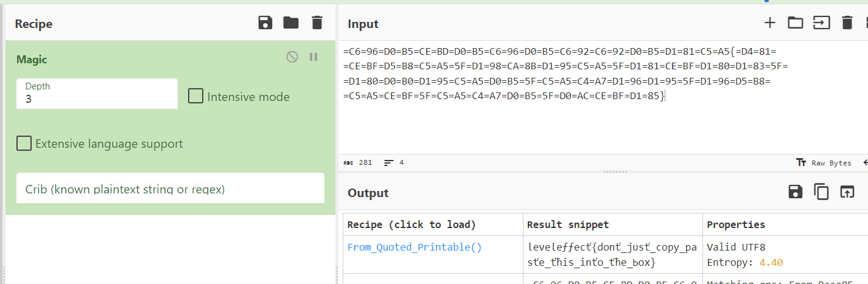The width and height of the screenshot is (868, 284).
Task: Add a new input tab
Action: [770, 23]
